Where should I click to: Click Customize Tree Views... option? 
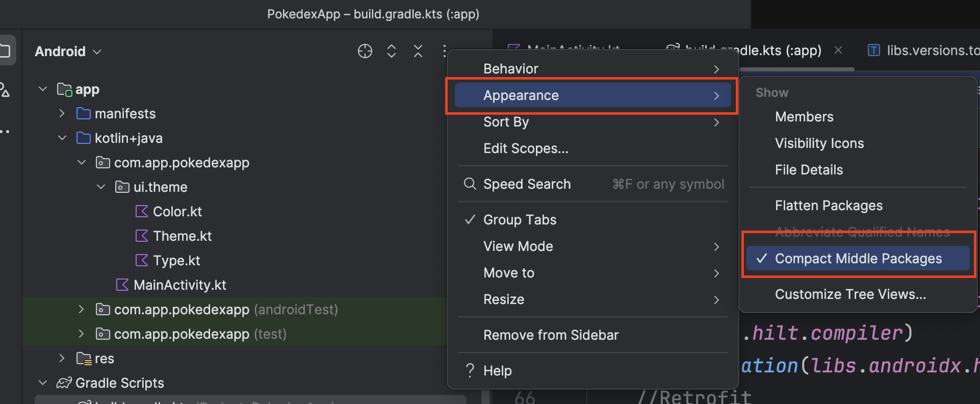tap(850, 294)
